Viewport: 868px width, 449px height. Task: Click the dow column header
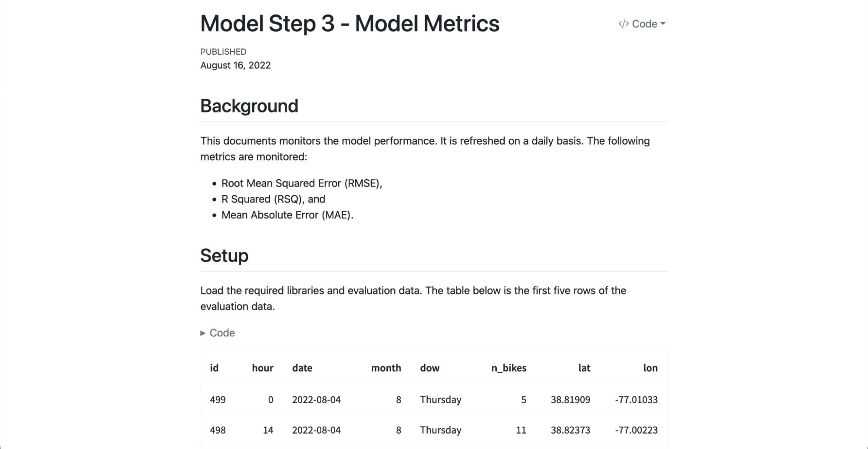pos(429,368)
